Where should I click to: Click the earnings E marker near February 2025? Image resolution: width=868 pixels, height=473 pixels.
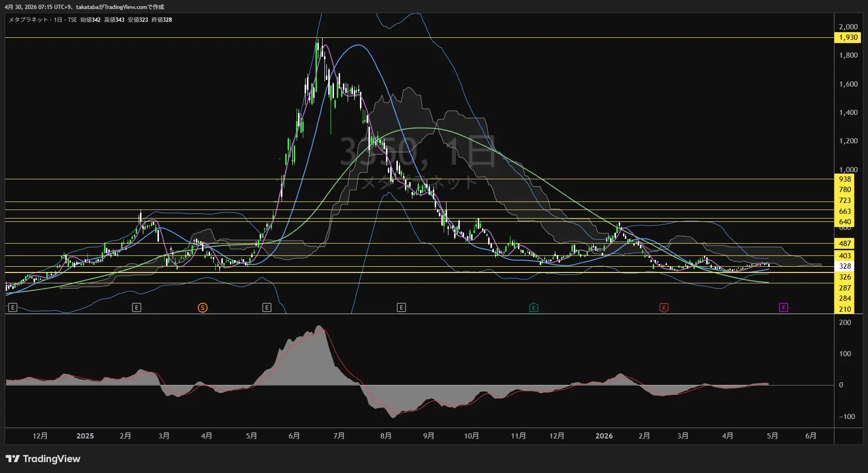pyautogui.click(x=136, y=308)
